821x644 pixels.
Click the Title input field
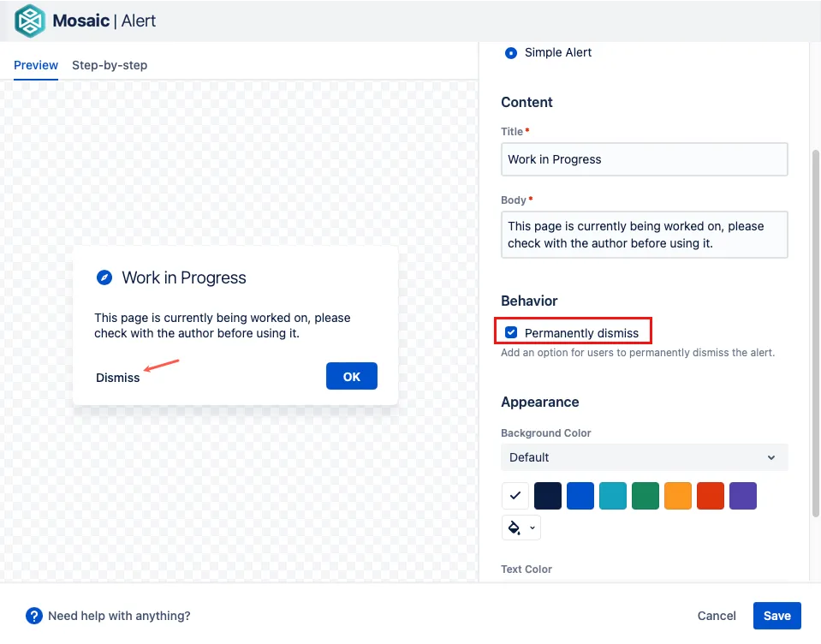click(x=644, y=159)
